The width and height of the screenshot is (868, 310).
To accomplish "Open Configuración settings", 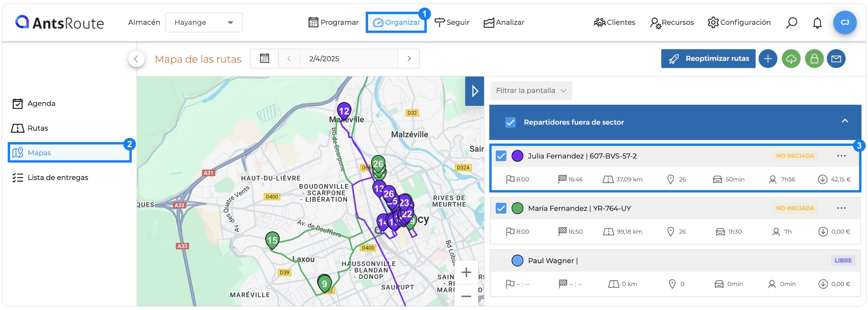I will [x=739, y=22].
